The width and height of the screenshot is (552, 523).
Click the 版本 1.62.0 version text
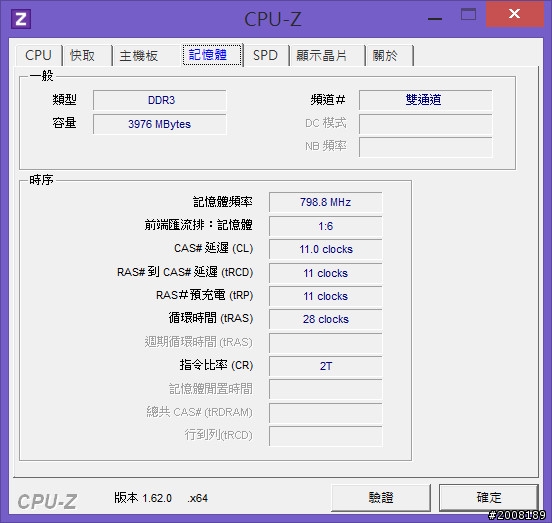[143, 498]
